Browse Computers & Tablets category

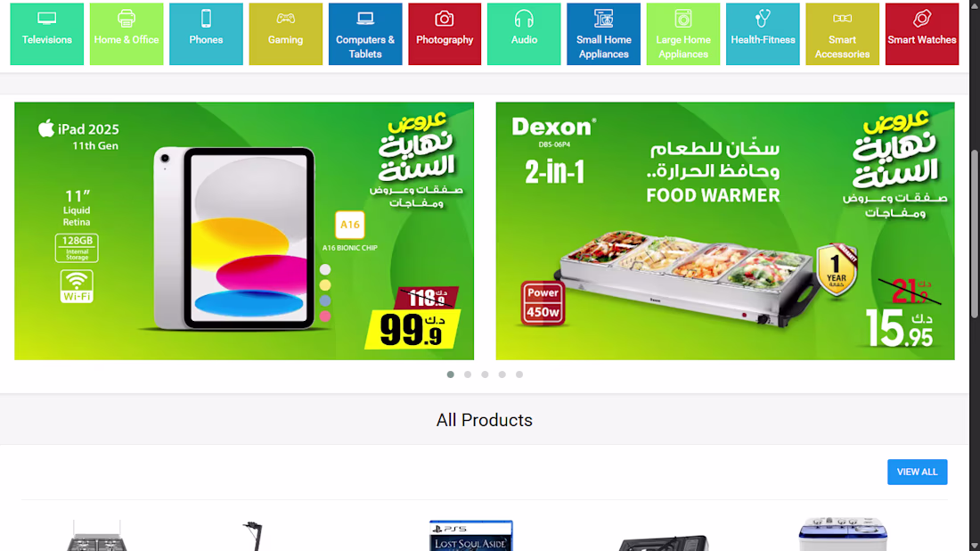pyautogui.click(x=365, y=34)
